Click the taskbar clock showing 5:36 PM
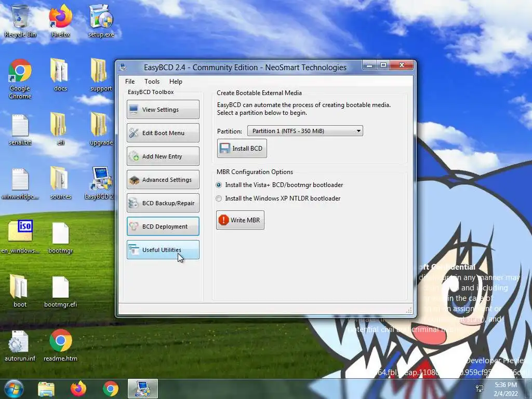Image resolution: width=532 pixels, height=399 pixels. click(x=506, y=389)
